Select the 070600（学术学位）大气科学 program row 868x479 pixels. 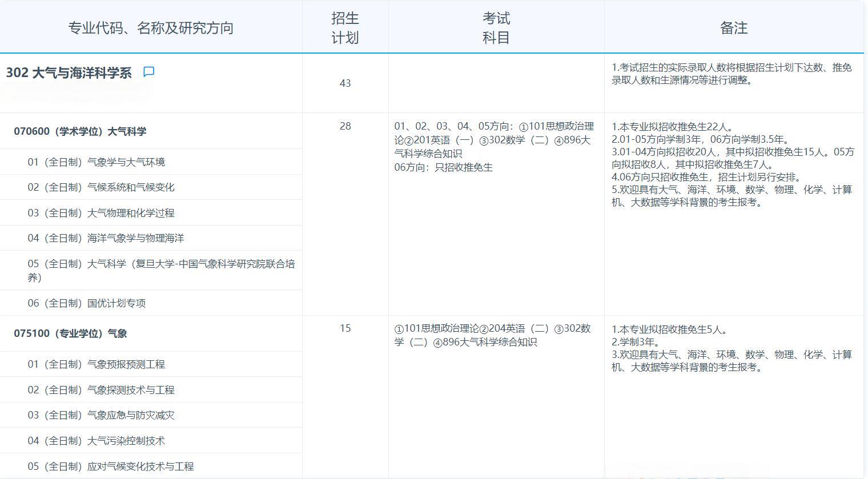point(80,131)
